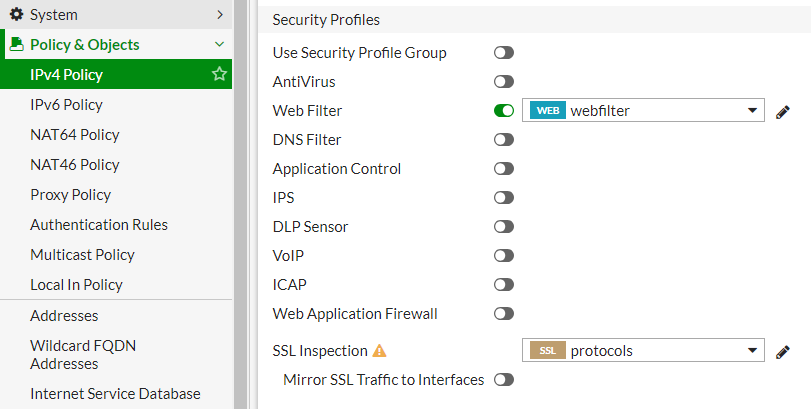The image size is (811, 409).
Task: Favorite IPv4 Policy with the star icon
Action: 219,74
